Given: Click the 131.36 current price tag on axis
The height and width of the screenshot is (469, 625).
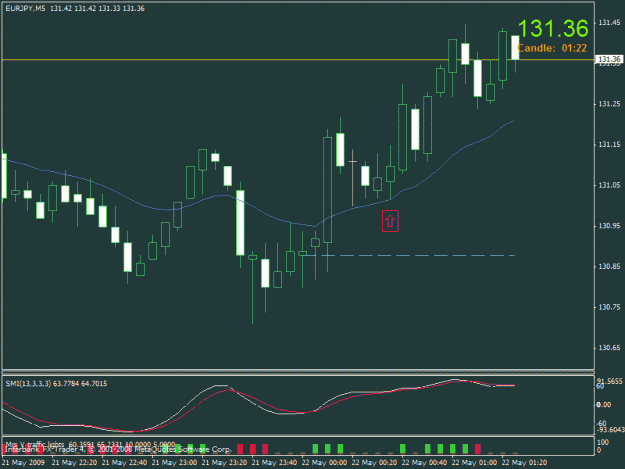Looking at the screenshot, I should (x=609, y=59).
